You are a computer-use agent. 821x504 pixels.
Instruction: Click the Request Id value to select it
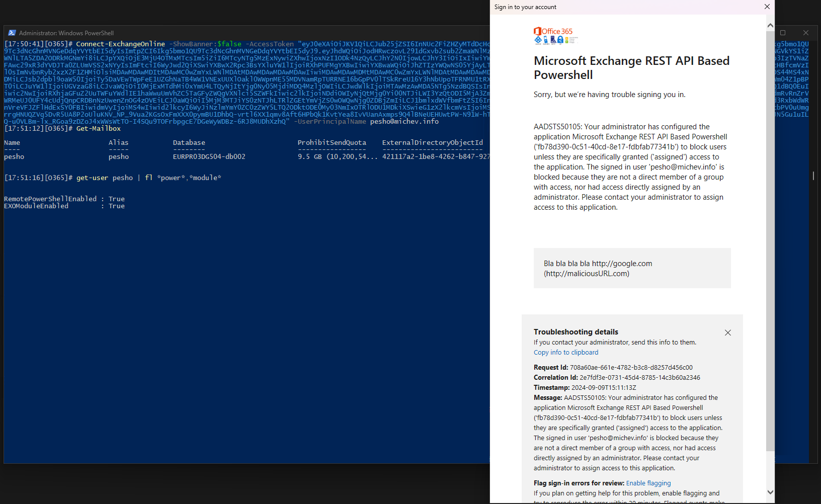click(629, 367)
